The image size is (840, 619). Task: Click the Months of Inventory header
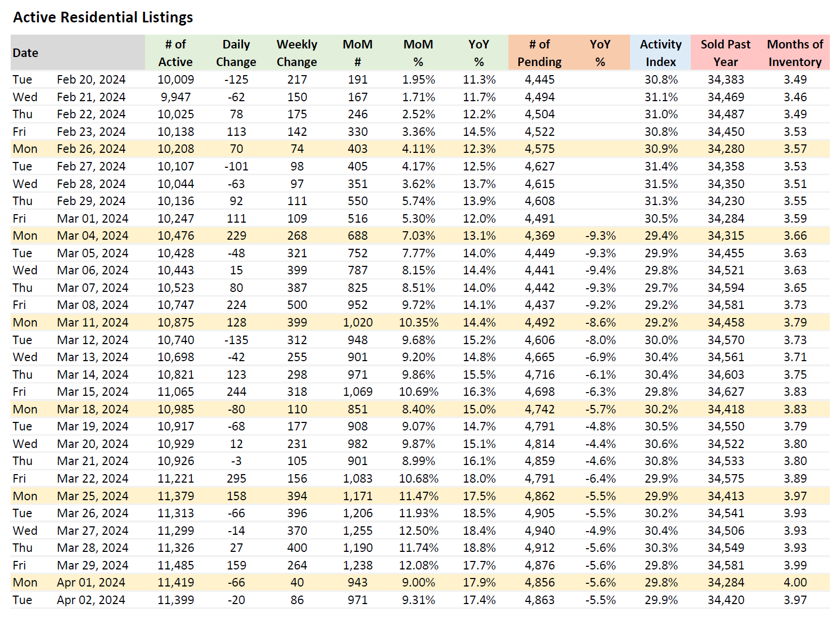tap(795, 53)
